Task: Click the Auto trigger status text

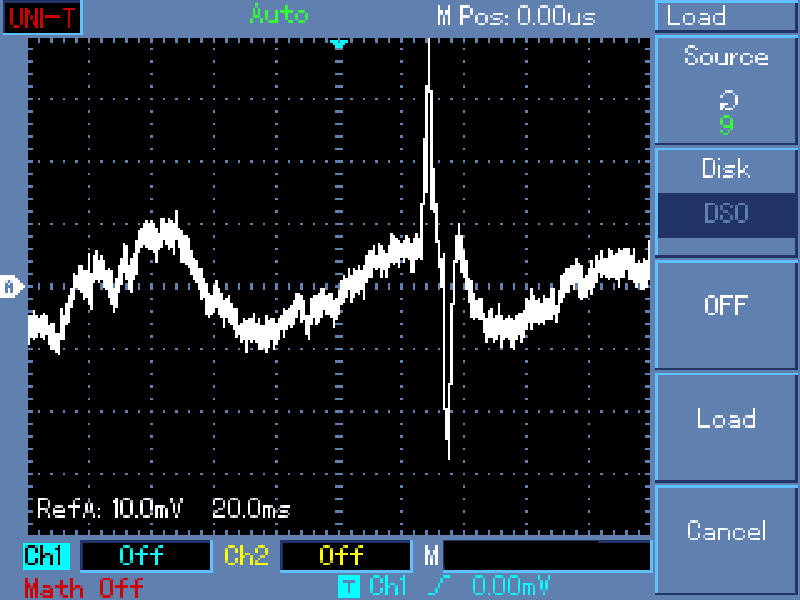Action: tap(279, 15)
